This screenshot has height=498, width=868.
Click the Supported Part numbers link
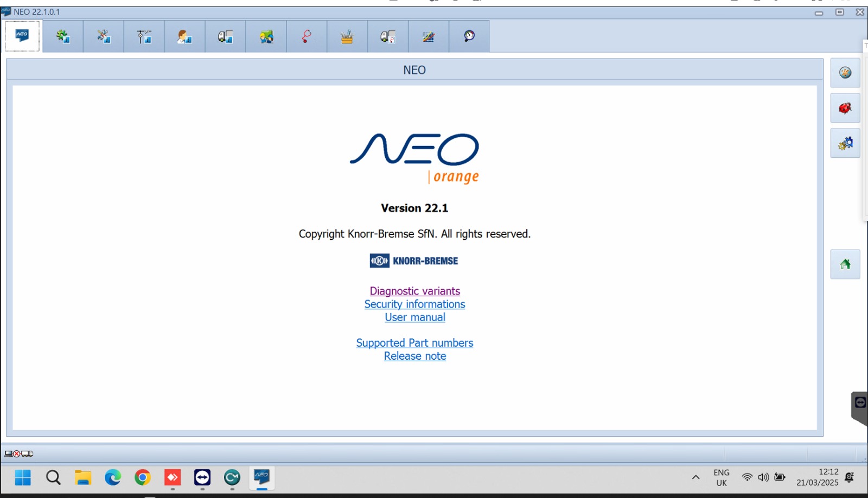[414, 343]
